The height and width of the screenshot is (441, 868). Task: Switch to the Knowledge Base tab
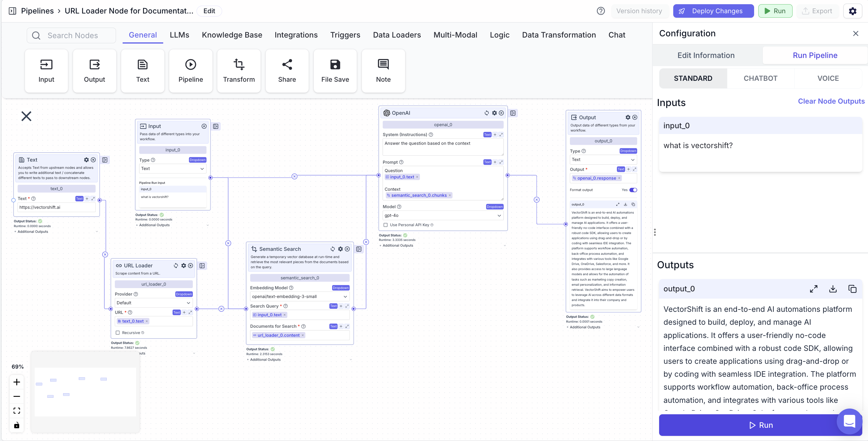[x=232, y=35]
